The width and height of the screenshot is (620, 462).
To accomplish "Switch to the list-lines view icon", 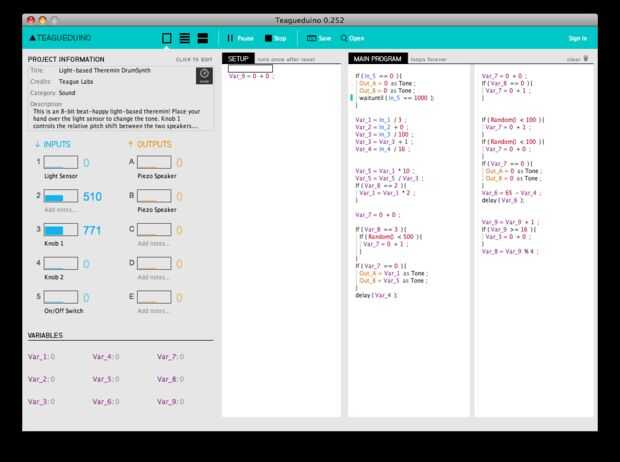I will tap(185, 38).
